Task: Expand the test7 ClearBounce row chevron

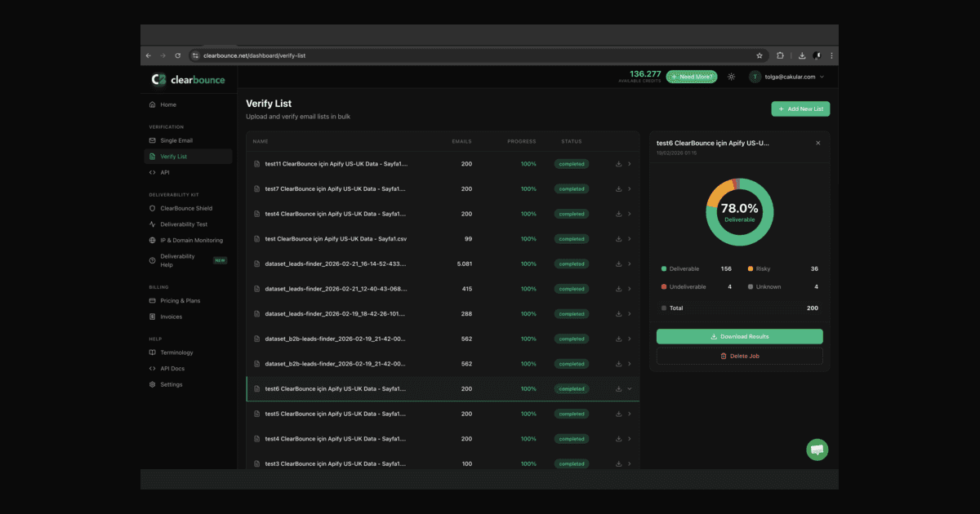Action: (630, 189)
